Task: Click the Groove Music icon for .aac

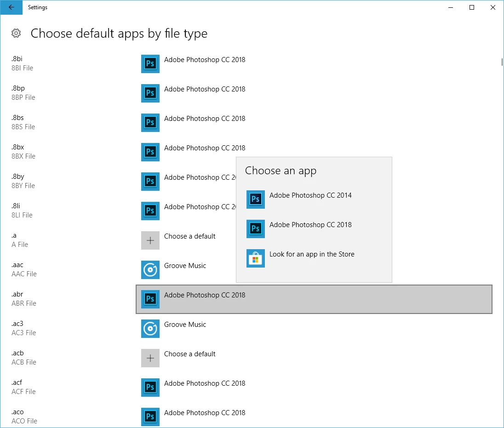Action: pos(150,269)
